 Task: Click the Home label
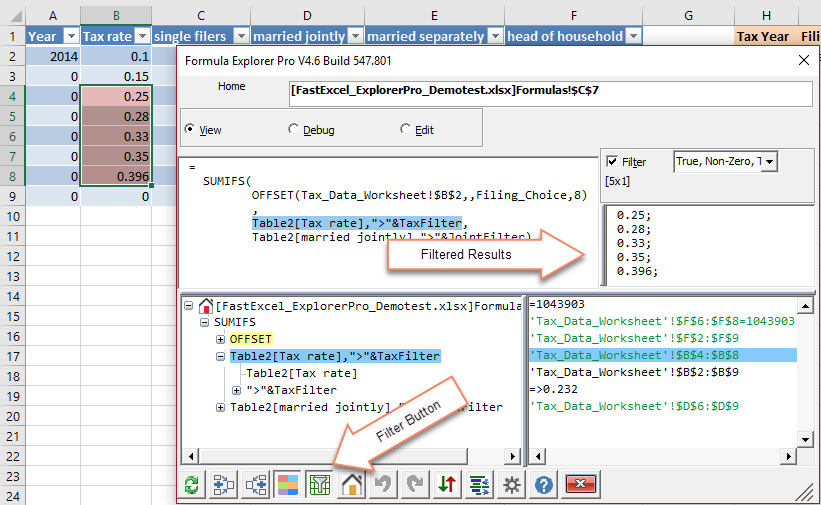coord(231,86)
